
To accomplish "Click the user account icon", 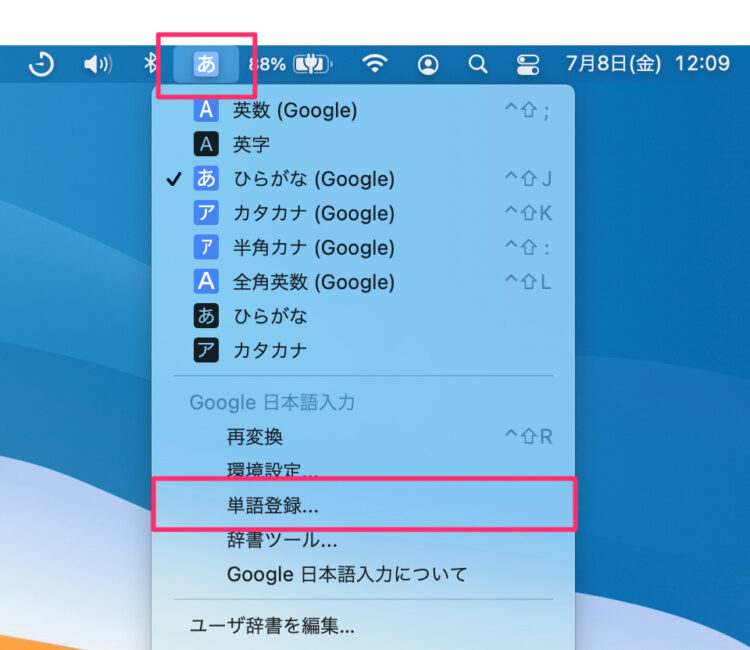I will 428,64.
